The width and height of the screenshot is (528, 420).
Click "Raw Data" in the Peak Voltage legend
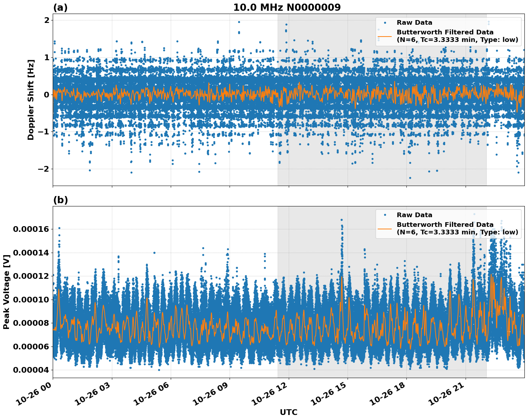point(414,215)
